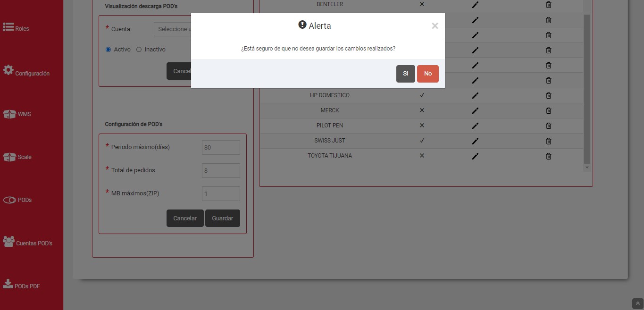This screenshot has width=644, height=310.
Task: Select the Activo radio button
Action: (108, 50)
